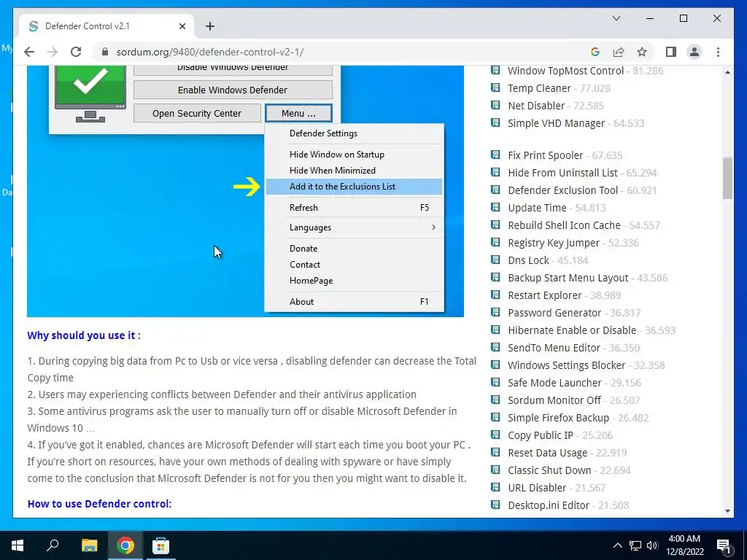Open the volume tray icon
Image resolution: width=747 pixels, height=560 pixels.
pos(652,545)
